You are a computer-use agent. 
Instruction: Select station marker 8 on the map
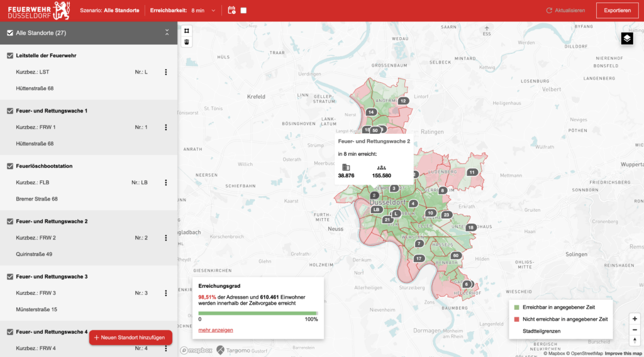(442, 190)
